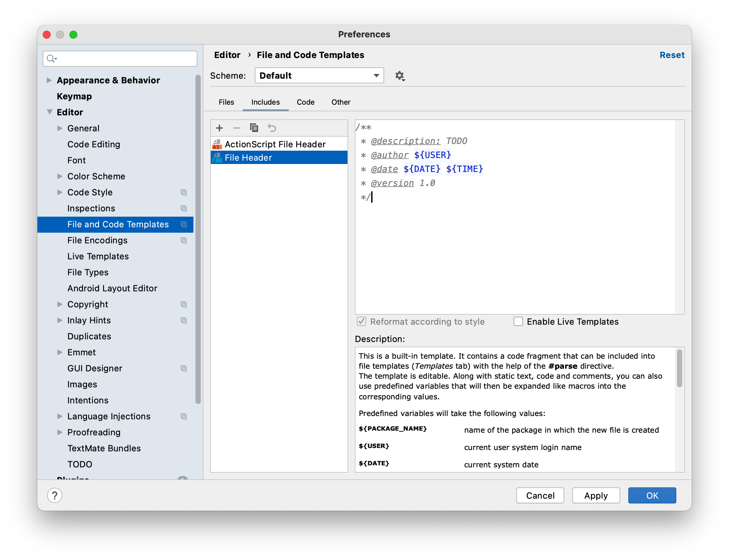Enable Live Templates checkbox
The image size is (729, 560).
pyautogui.click(x=518, y=322)
